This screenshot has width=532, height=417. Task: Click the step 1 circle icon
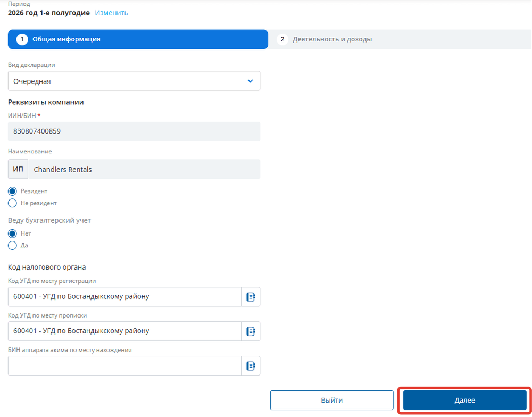pos(22,39)
